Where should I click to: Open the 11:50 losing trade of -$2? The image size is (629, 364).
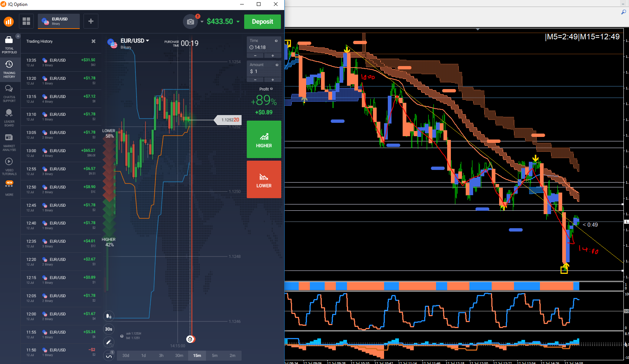(61, 352)
